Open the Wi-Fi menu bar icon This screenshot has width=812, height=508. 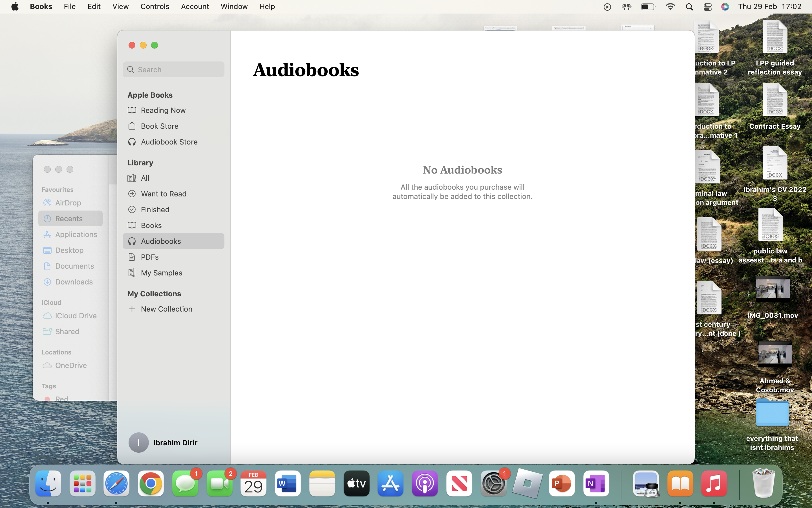tap(670, 7)
